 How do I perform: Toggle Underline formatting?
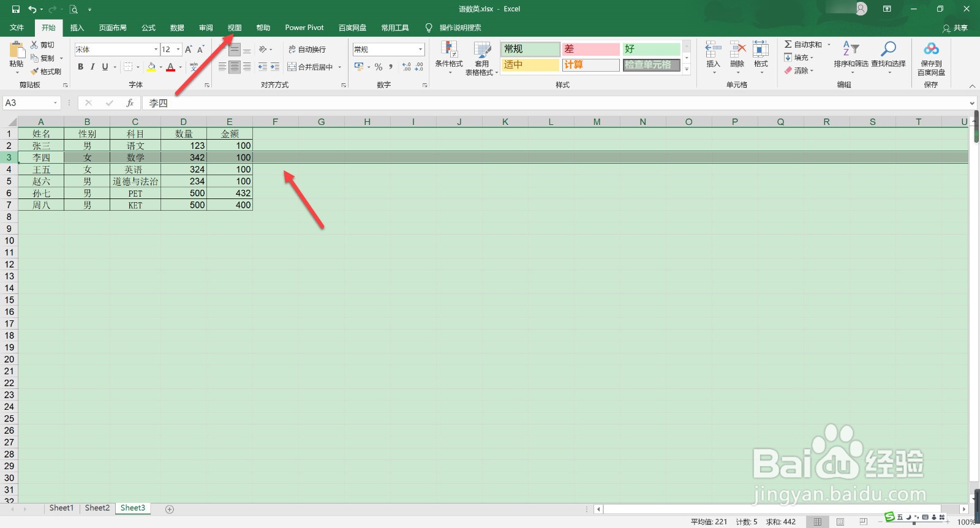(x=105, y=67)
